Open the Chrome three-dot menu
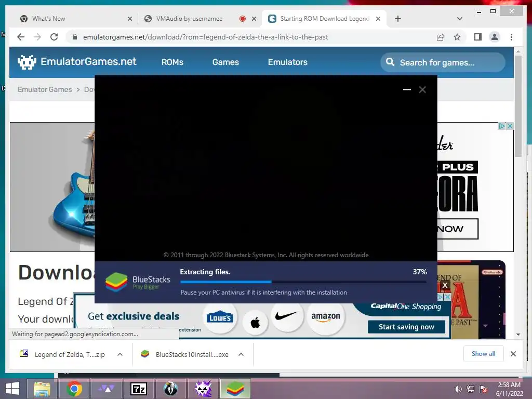This screenshot has width=532, height=399. pos(511,37)
